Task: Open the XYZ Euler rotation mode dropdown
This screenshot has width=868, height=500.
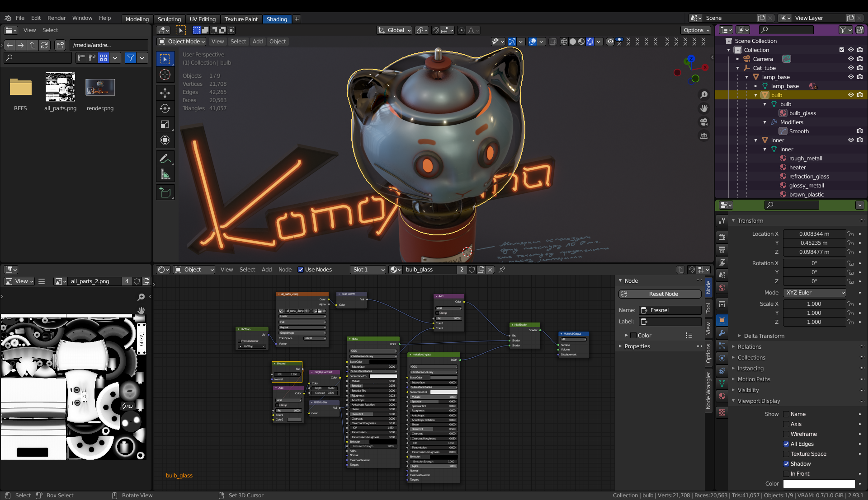Action: pos(815,293)
